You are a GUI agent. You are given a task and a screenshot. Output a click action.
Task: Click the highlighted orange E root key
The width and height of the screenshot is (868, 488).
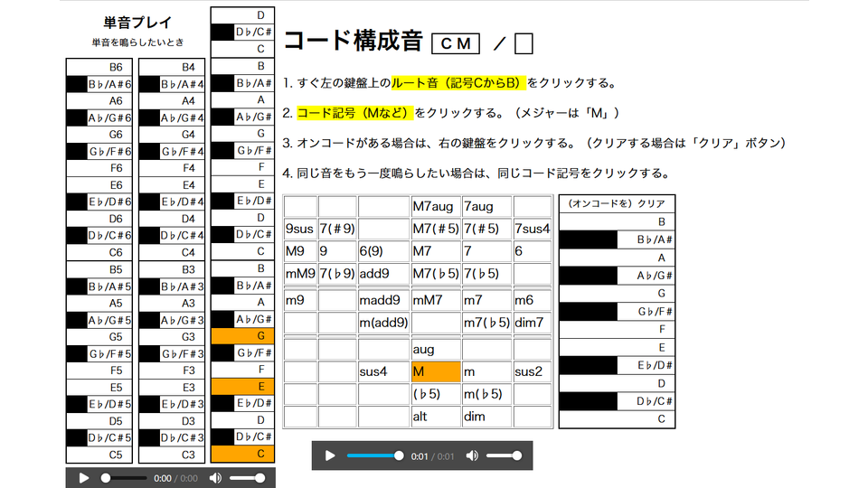pyautogui.click(x=242, y=386)
